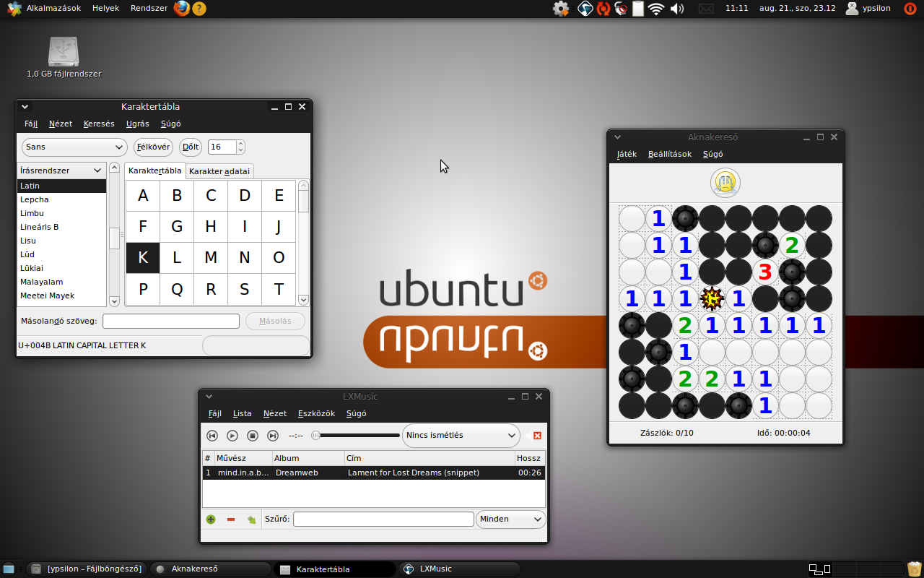This screenshot has height=578, width=924.
Task: Switch to LXMusic in the taskbar
Action: [460, 569]
